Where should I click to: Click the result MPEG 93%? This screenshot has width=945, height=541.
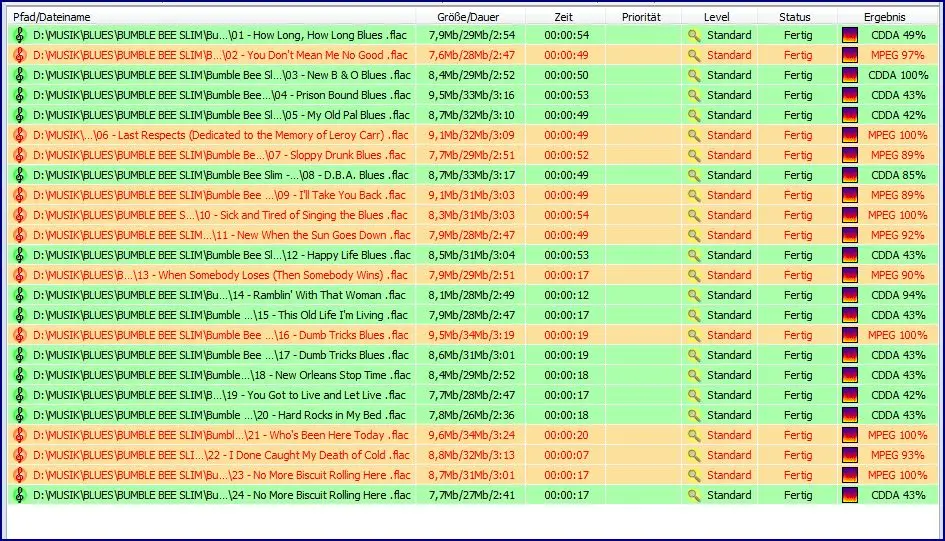point(897,455)
